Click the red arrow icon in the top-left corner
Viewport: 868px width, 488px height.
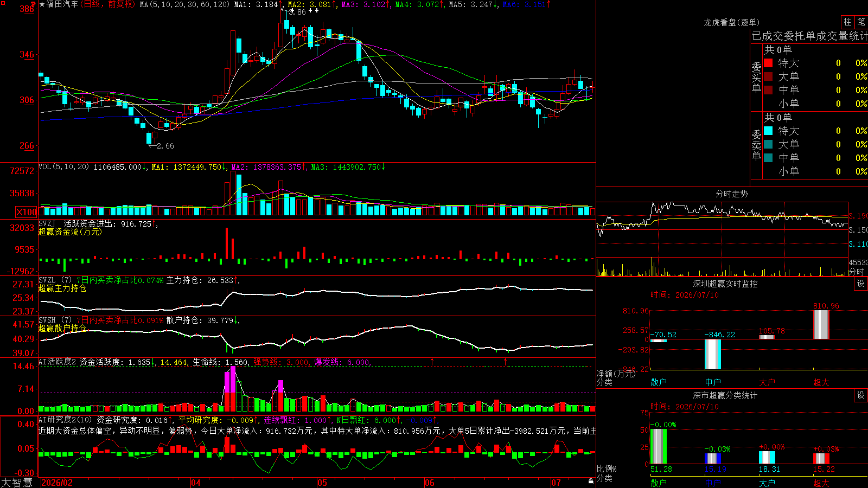tap(33, 4)
